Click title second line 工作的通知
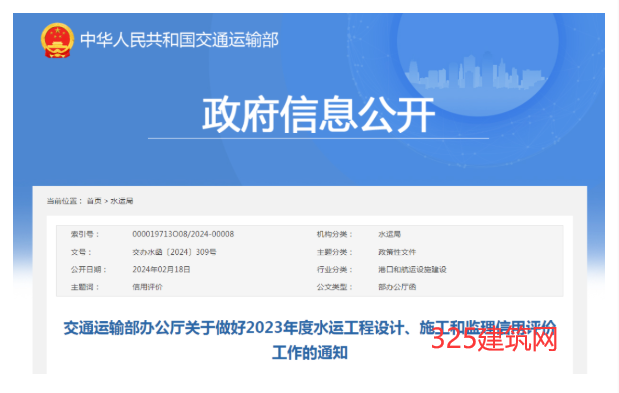Viewport: 619px width, 393px height. (x=310, y=353)
